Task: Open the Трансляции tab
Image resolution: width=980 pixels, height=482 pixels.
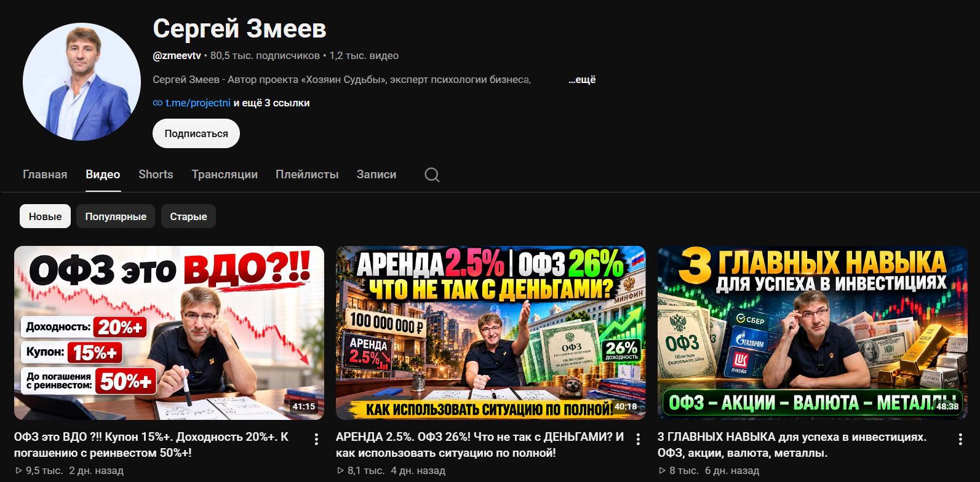Action: [225, 175]
